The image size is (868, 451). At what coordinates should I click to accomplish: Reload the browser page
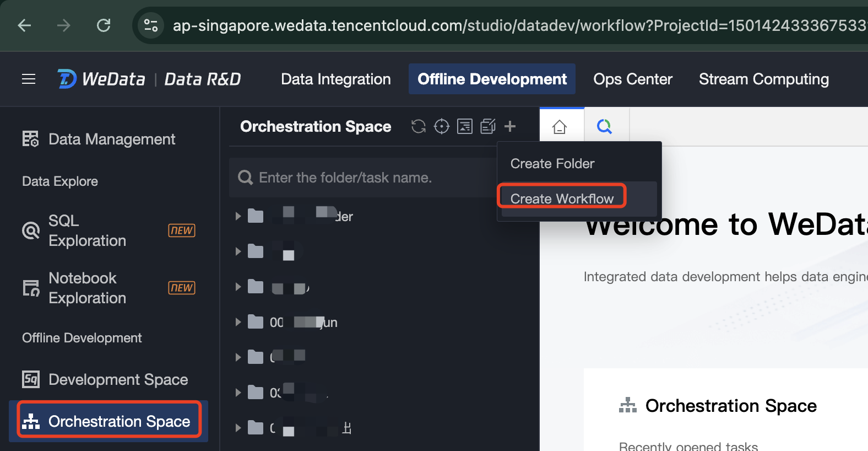click(x=104, y=25)
